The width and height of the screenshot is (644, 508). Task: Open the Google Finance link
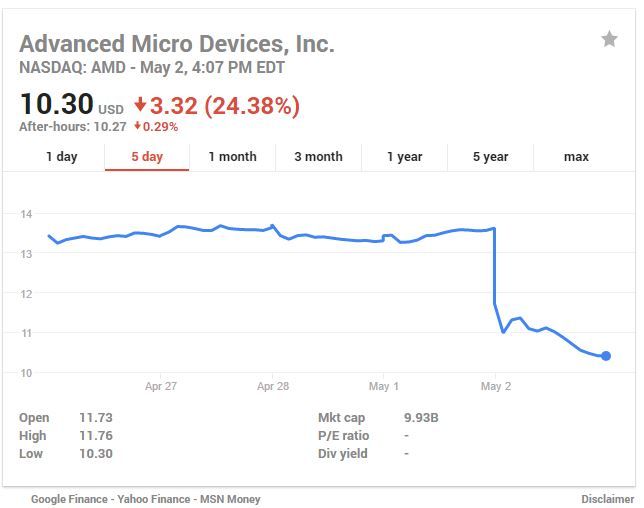[x=70, y=498]
